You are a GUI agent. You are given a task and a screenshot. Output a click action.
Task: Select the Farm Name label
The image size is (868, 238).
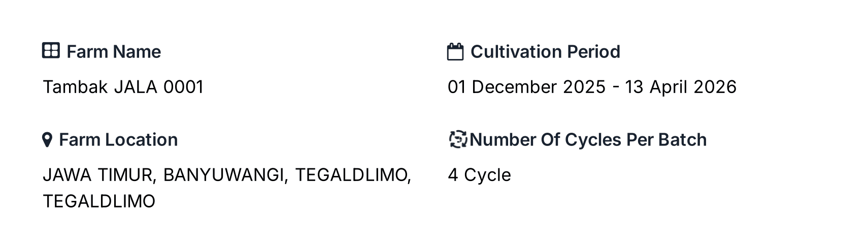pyautogui.click(x=114, y=52)
